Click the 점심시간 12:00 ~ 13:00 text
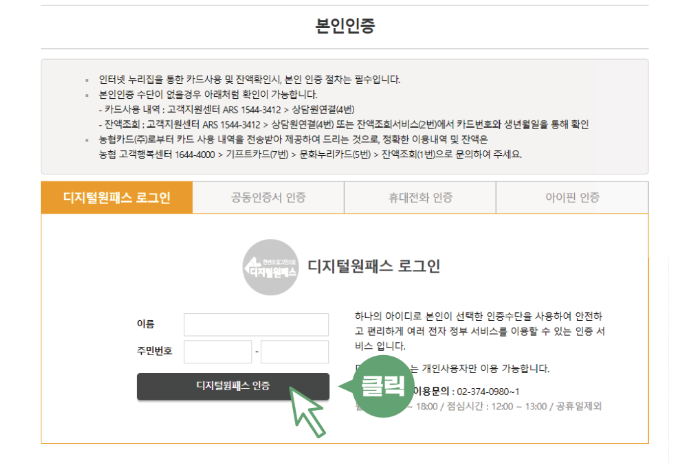This screenshot has height=473, width=674. (495, 406)
